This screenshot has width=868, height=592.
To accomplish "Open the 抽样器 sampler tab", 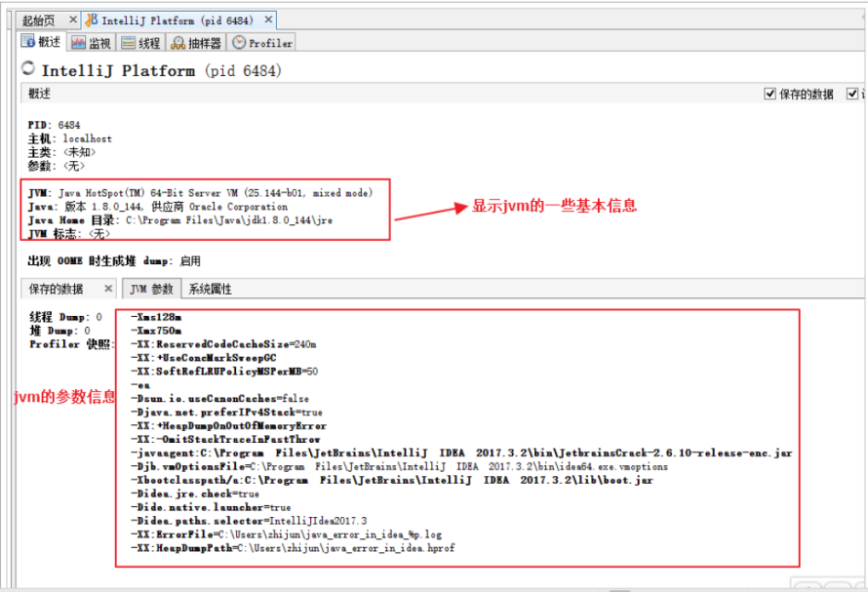I will click(196, 43).
